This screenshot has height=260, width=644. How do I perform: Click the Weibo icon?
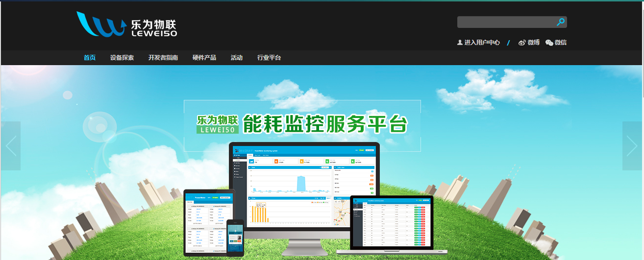point(522,43)
